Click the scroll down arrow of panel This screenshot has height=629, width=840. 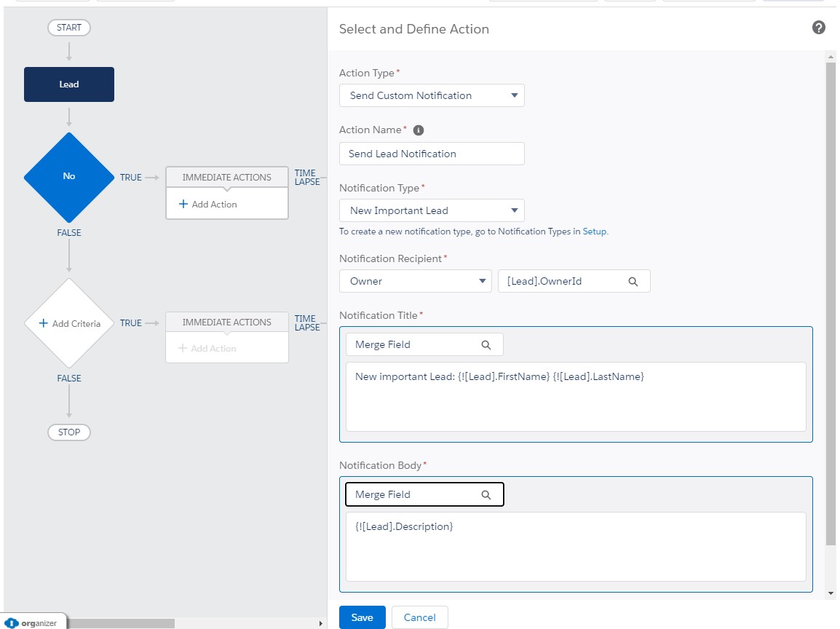pos(831,593)
